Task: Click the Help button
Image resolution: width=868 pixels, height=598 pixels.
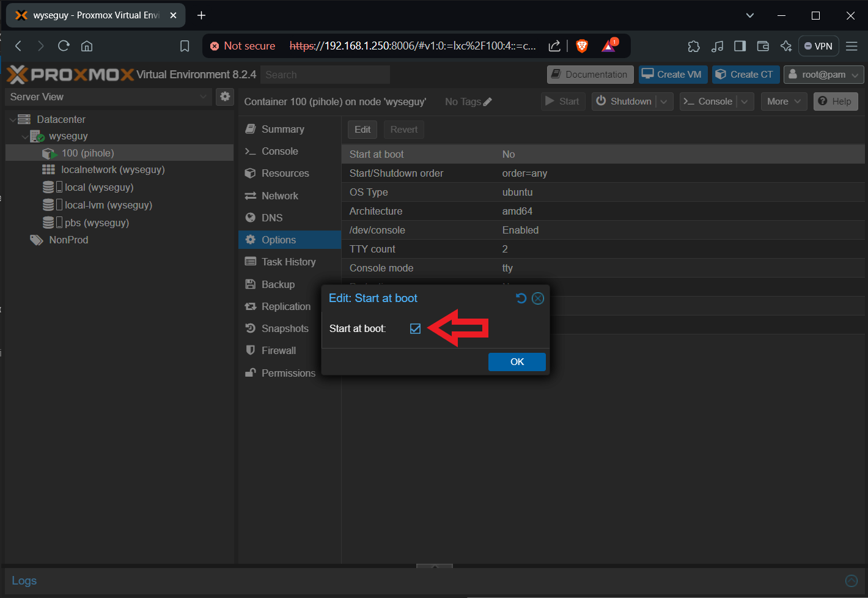Action: click(x=836, y=102)
